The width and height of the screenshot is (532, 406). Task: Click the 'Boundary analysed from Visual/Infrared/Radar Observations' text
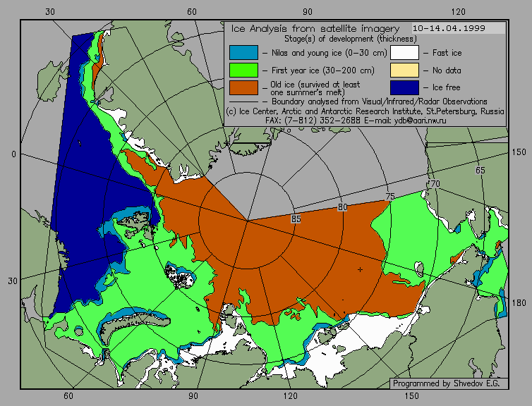(x=380, y=101)
